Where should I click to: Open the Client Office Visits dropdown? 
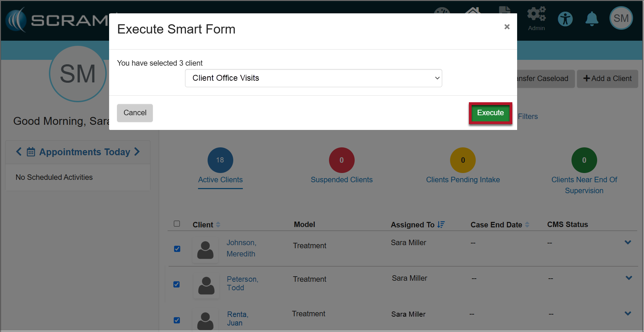pos(313,78)
